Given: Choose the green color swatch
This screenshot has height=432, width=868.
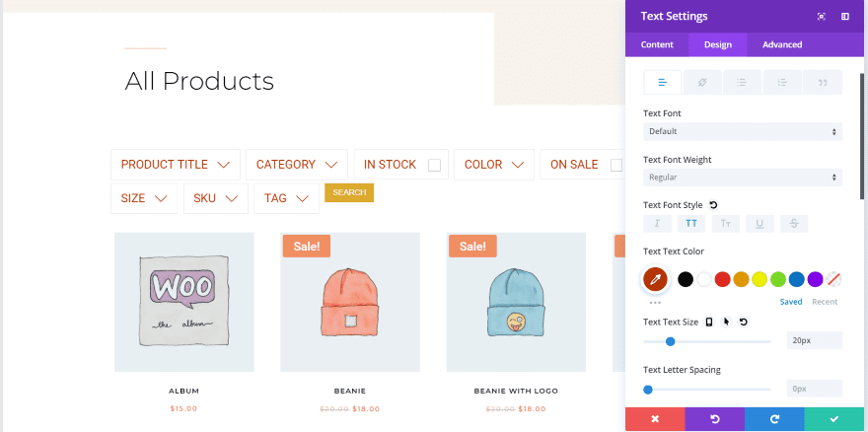Looking at the screenshot, I should (777, 279).
